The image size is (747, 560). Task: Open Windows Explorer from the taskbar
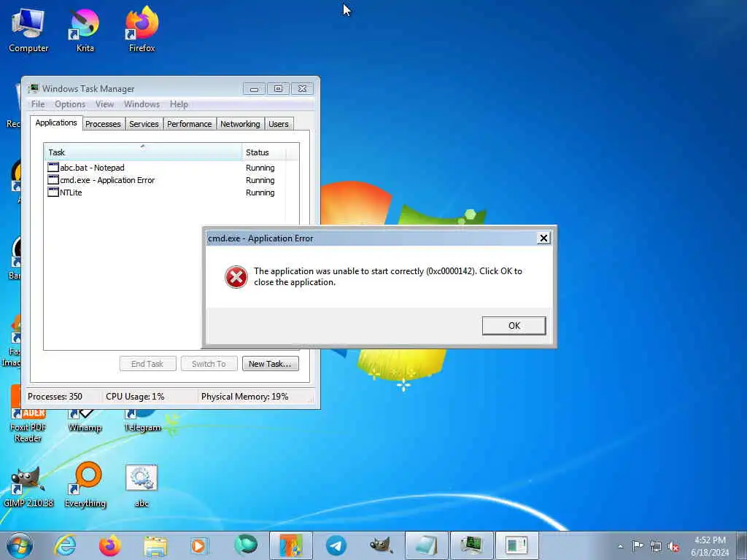[x=155, y=545]
